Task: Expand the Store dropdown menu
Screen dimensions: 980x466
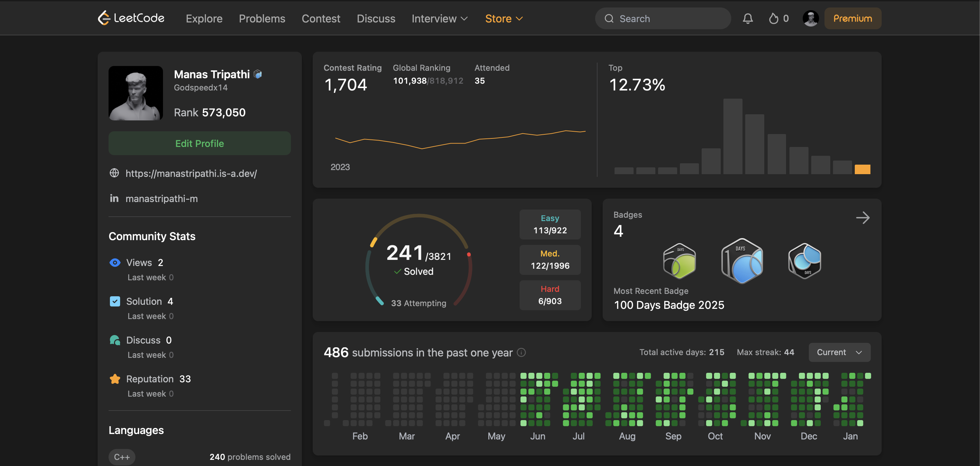Action: (504, 18)
